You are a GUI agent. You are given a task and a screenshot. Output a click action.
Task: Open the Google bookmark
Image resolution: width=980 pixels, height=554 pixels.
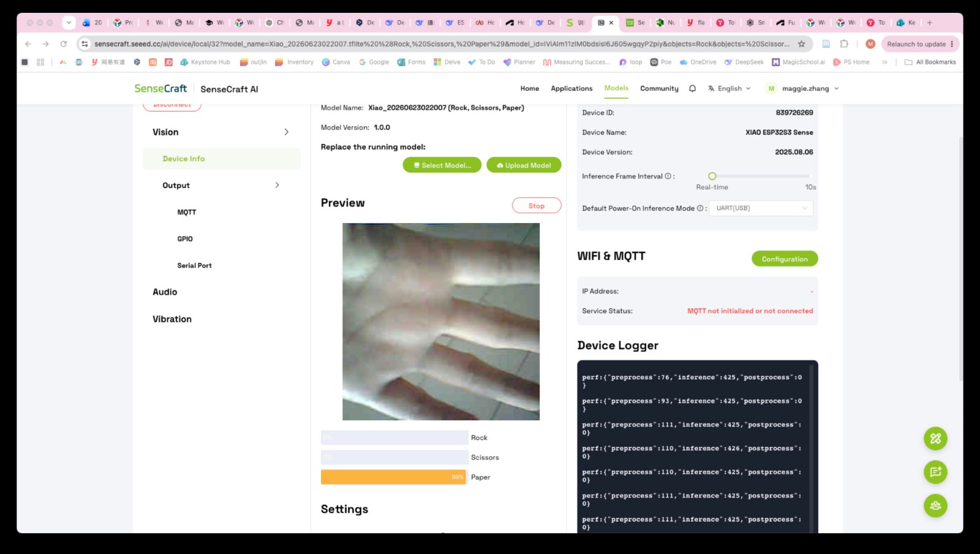click(x=374, y=62)
